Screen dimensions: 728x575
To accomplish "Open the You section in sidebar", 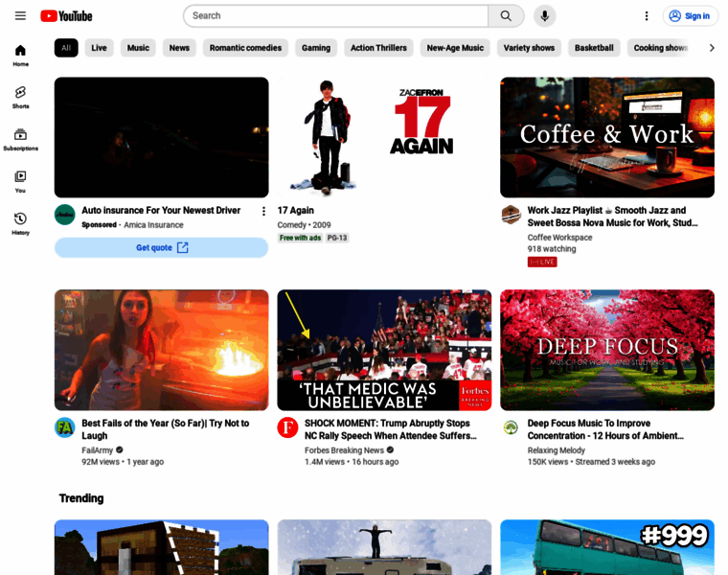I will 20,181.
